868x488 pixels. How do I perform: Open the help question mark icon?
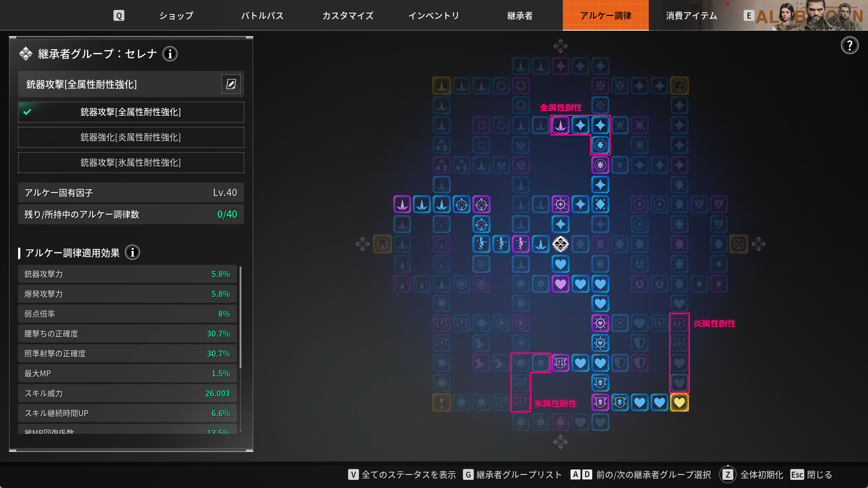849,45
